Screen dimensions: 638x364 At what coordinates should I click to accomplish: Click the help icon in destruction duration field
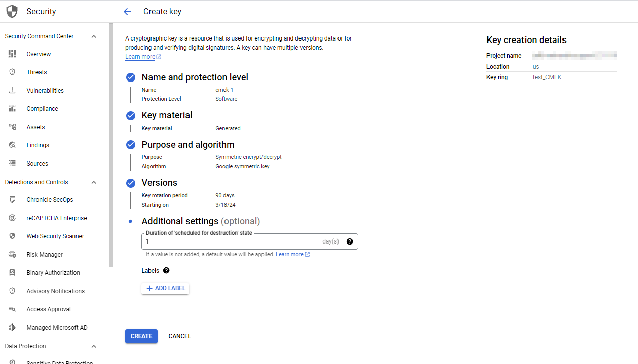[350, 241]
